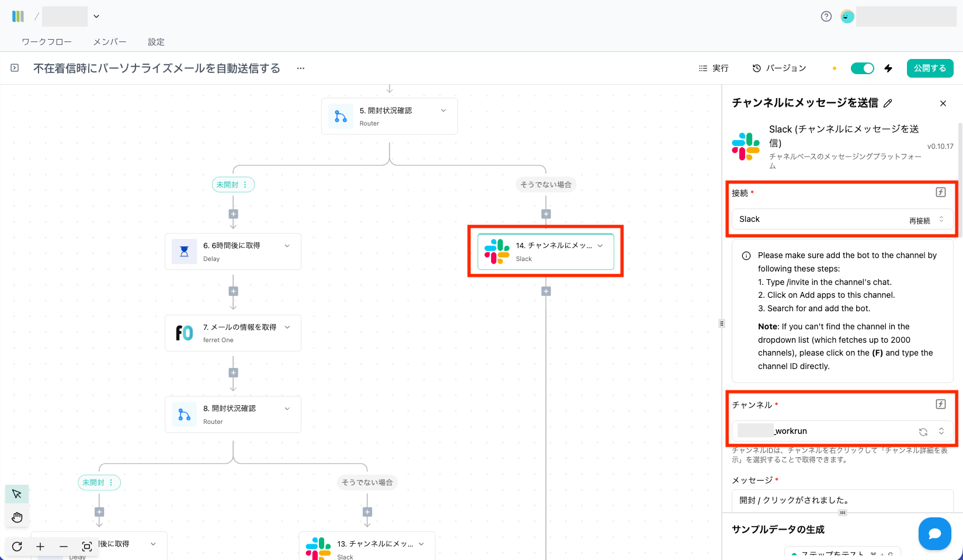Toggle dynamic value for チャンネル field
Image resolution: width=963 pixels, height=560 pixels.
point(940,404)
